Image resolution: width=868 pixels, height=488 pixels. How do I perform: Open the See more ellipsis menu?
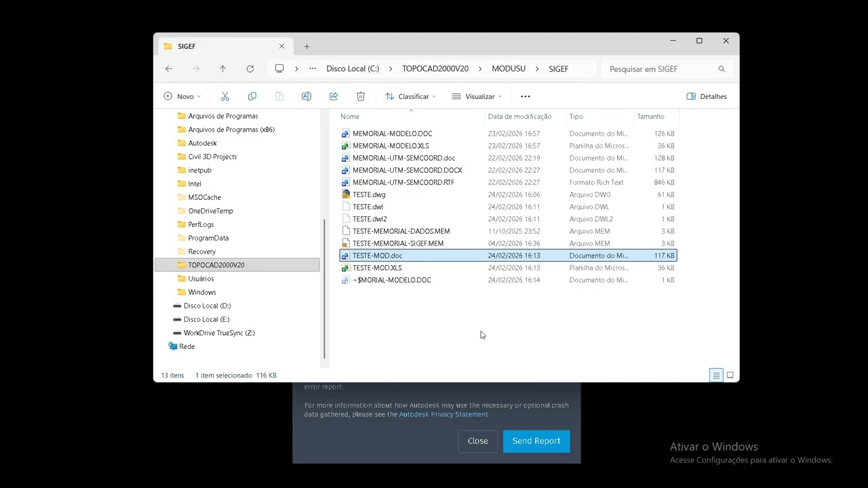pos(526,96)
